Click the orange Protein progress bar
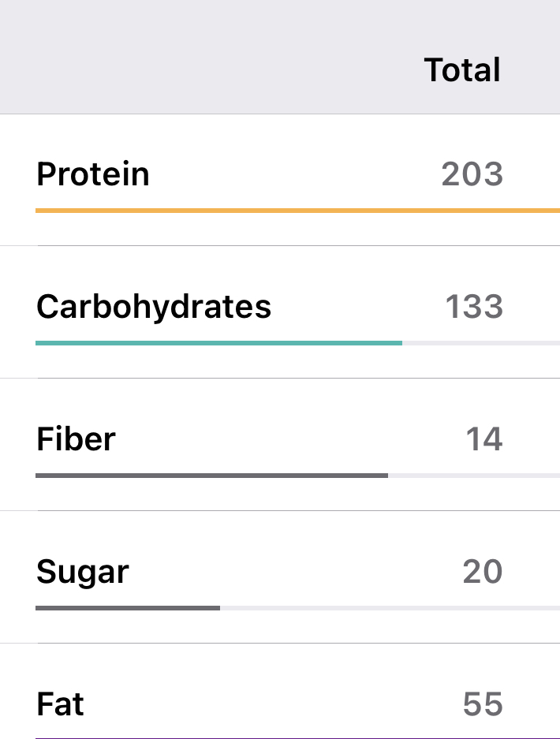The image size is (560, 739). pos(297,211)
